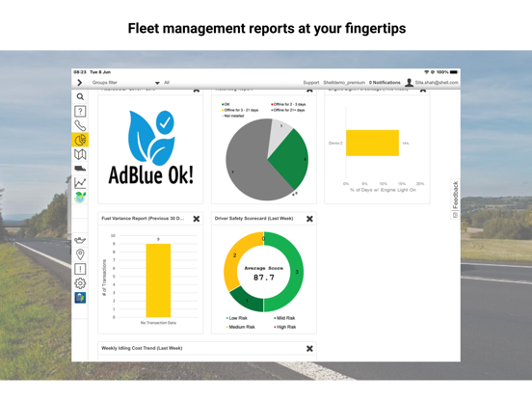Screen dimensions: 532x399
Task: Select the location pin zones icon
Action: 80,254
